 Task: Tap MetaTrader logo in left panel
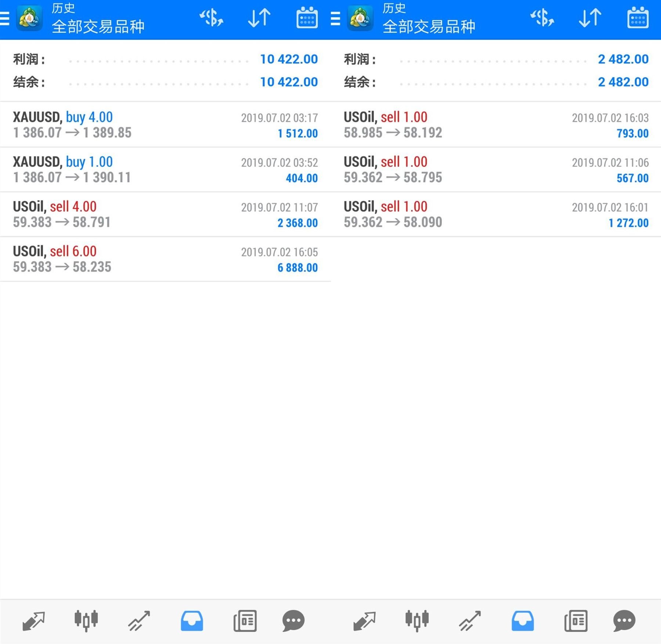click(29, 18)
